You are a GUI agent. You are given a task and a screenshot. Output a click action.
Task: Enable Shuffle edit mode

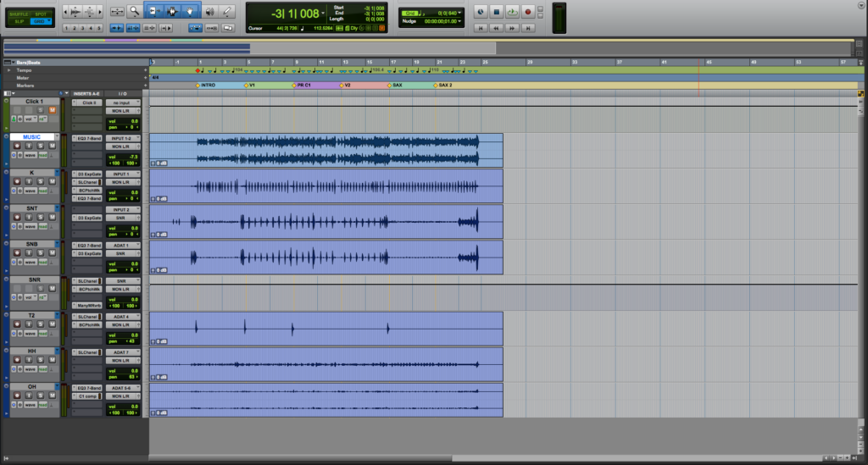click(x=19, y=14)
